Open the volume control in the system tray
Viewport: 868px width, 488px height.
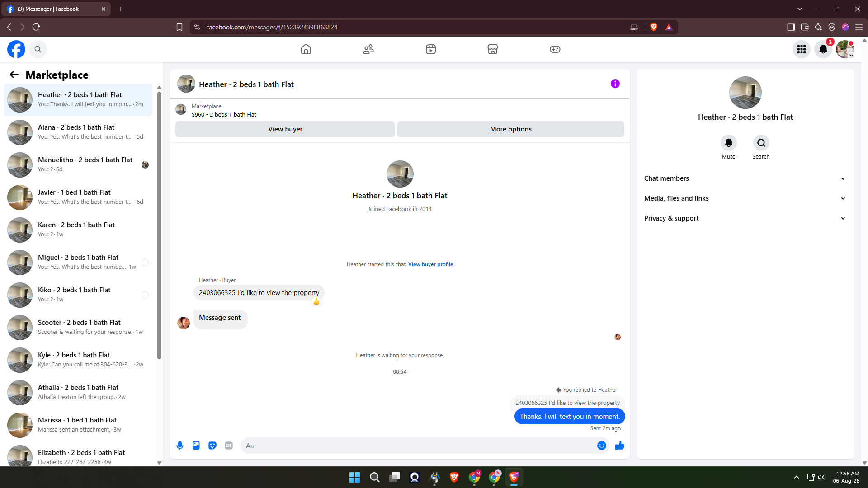(x=821, y=477)
